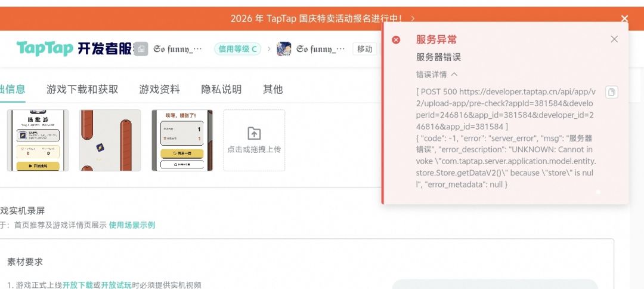Close the orange National Day promotion banner

pos(624,19)
